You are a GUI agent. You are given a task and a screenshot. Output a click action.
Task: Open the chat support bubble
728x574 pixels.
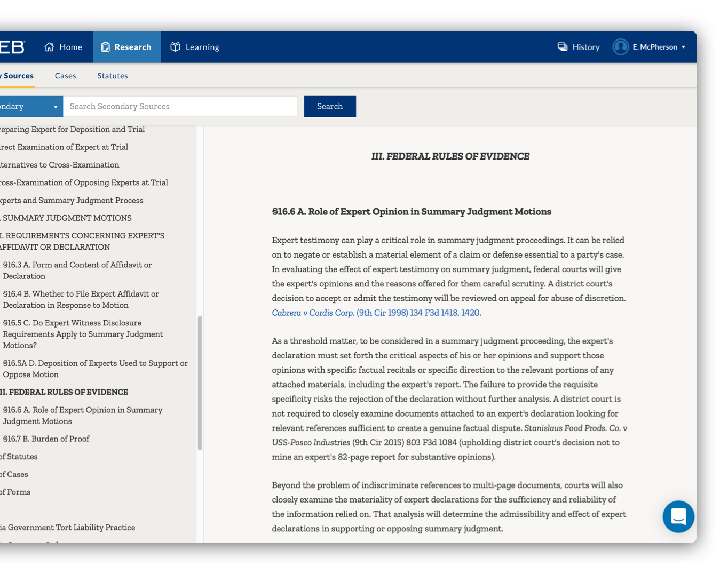coord(678,516)
